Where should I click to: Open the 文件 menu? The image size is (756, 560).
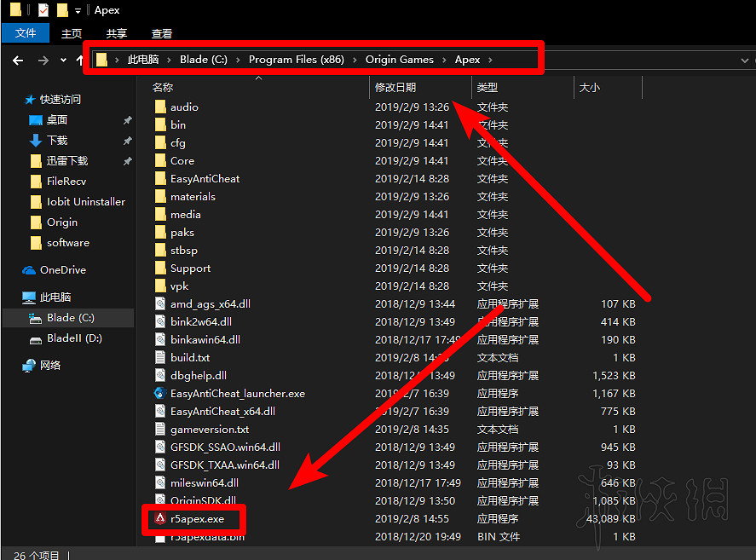coord(25,32)
